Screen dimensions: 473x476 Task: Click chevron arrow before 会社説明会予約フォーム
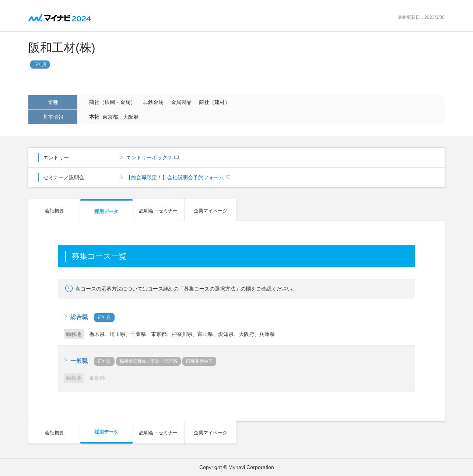pos(121,177)
